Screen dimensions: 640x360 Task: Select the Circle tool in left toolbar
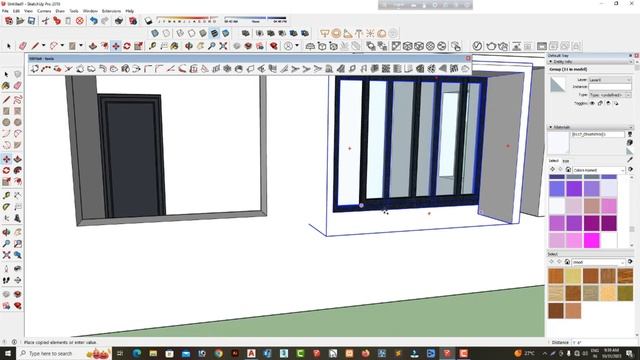coord(6,122)
